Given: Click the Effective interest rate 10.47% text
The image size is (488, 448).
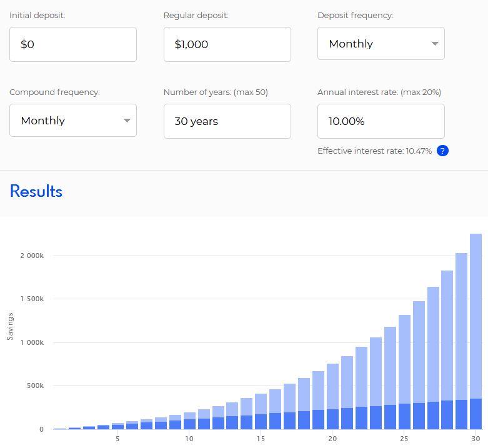Looking at the screenshot, I should pos(374,151).
